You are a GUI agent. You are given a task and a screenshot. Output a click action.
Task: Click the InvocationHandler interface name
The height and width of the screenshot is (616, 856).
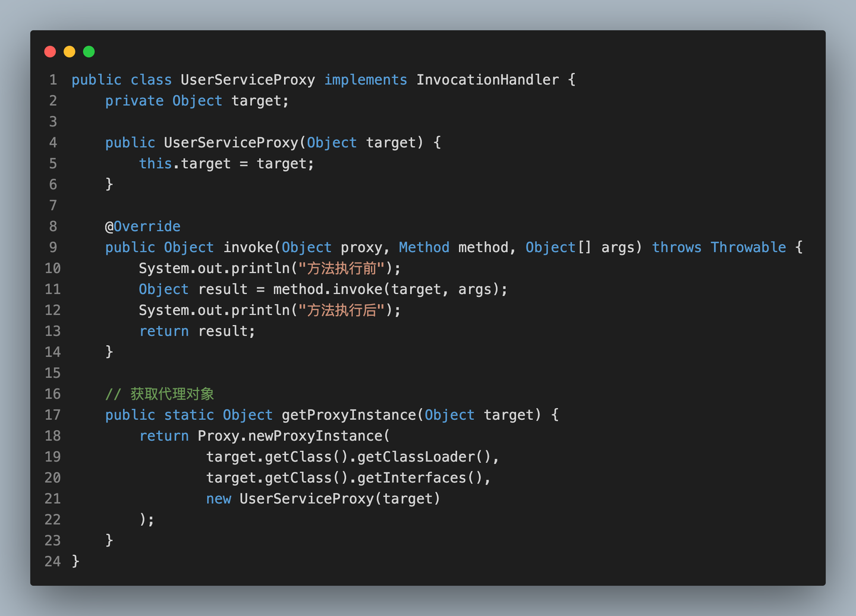pyautogui.click(x=487, y=80)
